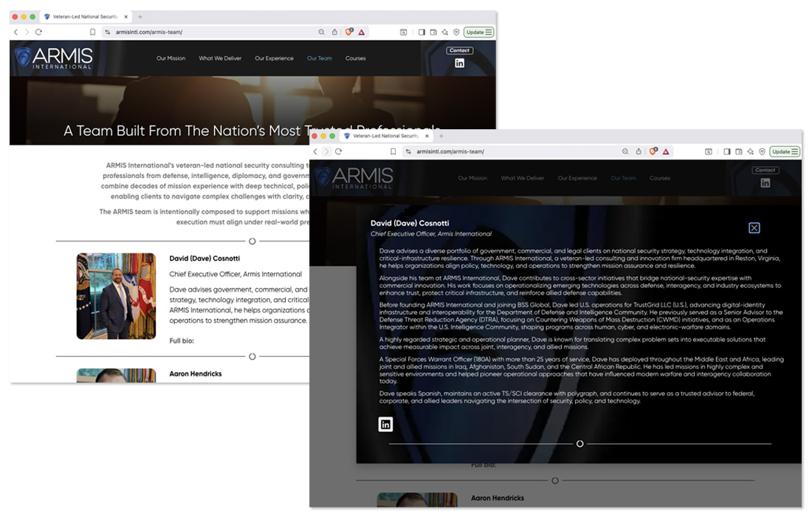Open Brave Rewards triangle icon in front window
This screenshot has height=517, width=812.
[665, 152]
